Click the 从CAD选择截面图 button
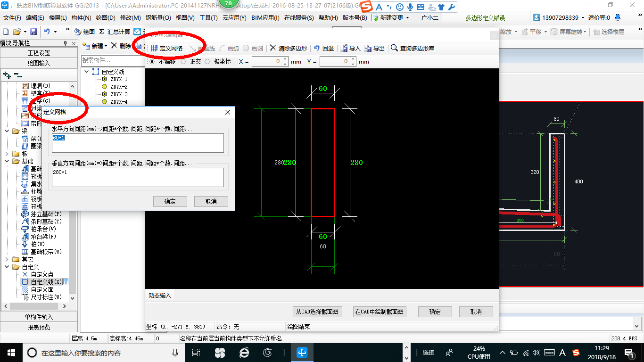This screenshot has height=362, width=644. (x=317, y=312)
